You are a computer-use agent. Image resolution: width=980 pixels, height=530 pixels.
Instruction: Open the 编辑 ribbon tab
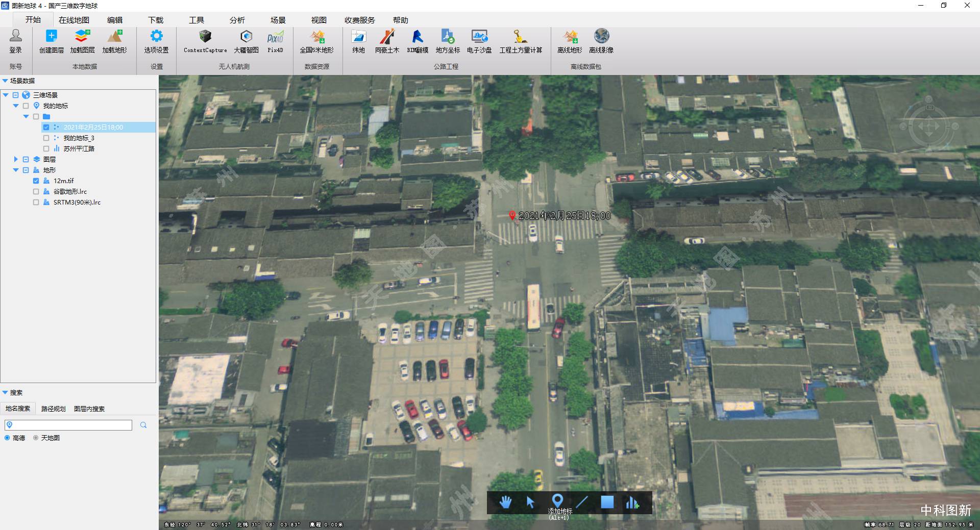pyautogui.click(x=115, y=20)
